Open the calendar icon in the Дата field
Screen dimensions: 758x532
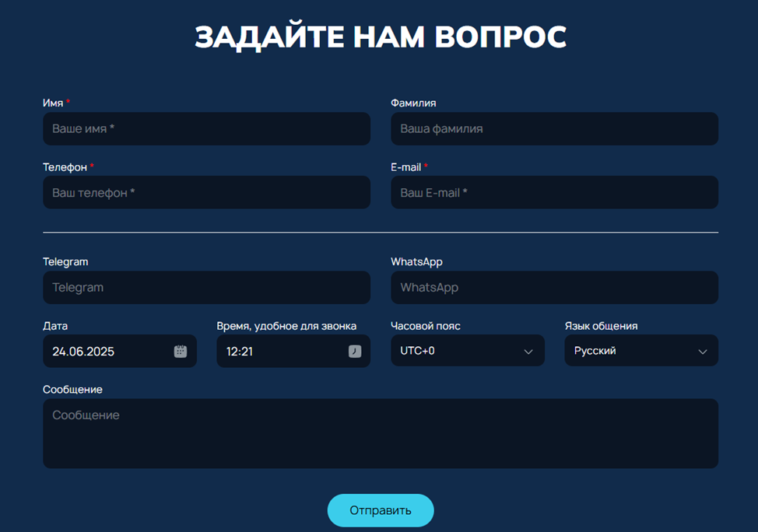(180, 351)
